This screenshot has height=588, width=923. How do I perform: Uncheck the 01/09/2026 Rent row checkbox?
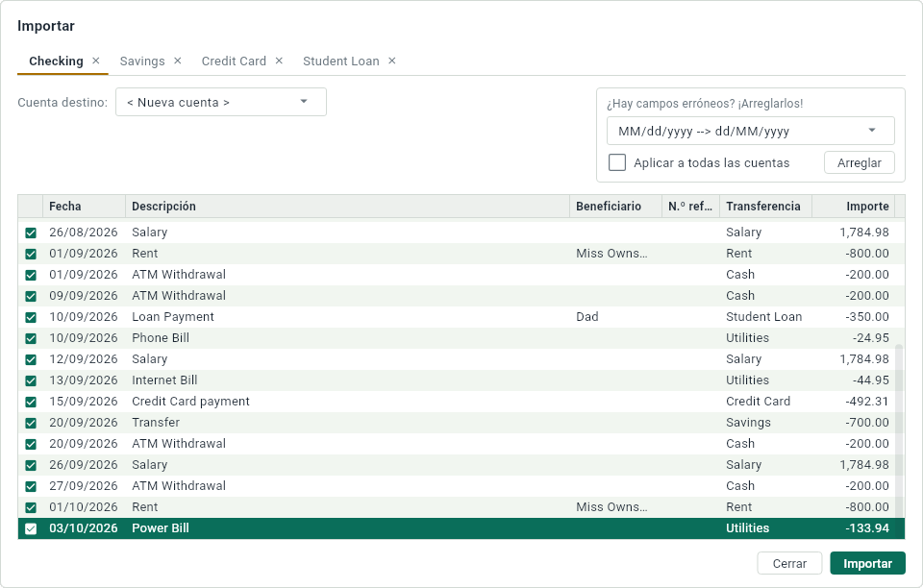[x=31, y=254]
